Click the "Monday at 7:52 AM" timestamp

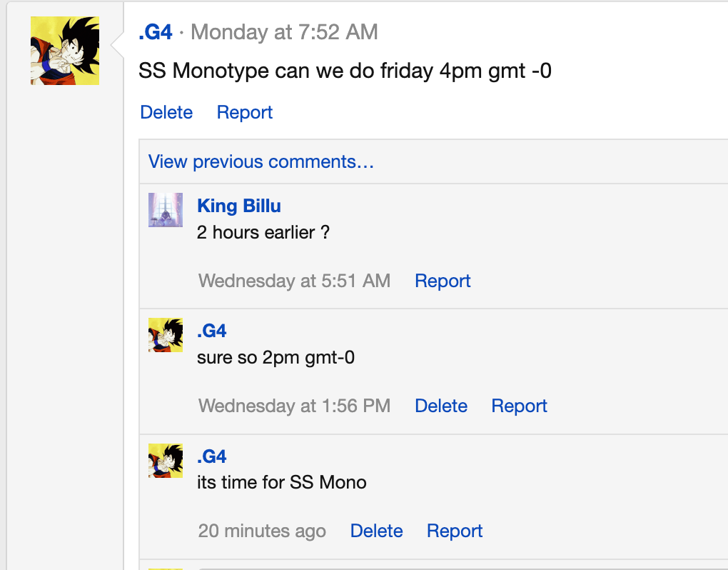(x=284, y=32)
